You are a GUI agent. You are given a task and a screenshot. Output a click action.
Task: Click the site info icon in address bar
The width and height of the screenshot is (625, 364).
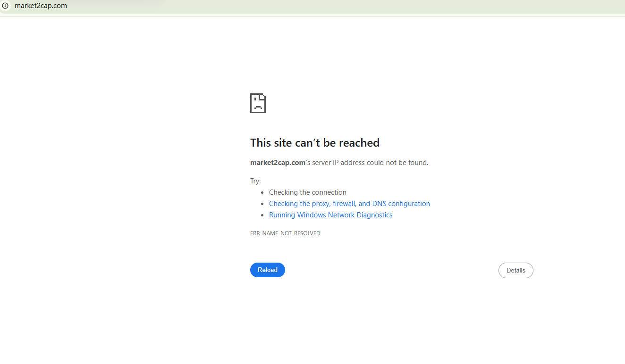(5, 6)
